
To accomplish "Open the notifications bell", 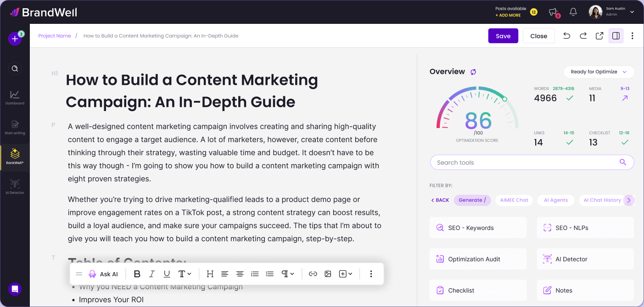I will [x=573, y=12].
